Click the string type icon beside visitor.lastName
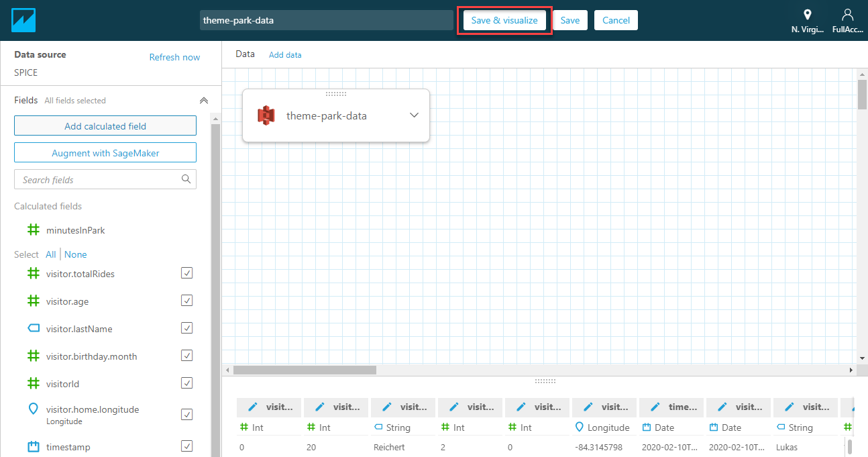The height and width of the screenshot is (457, 868). [34, 329]
